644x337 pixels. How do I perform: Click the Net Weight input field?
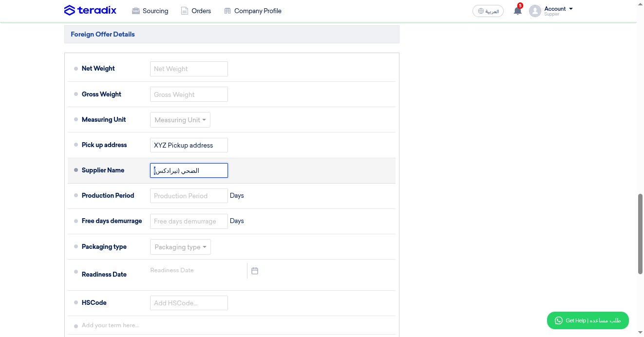[189, 69]
